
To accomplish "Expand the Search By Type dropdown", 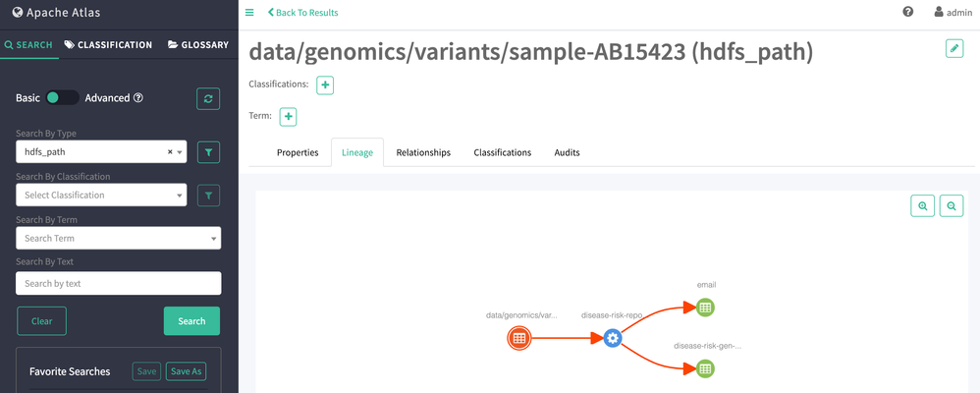I will 101,152.
